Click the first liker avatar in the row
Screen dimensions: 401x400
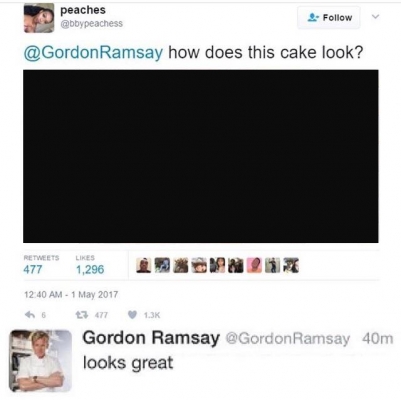[x=144, y=266]
